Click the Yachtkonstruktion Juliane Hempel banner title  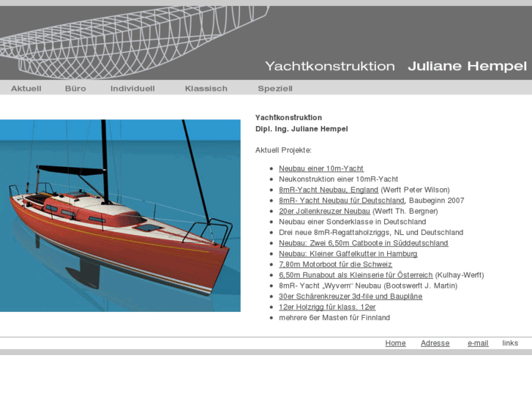(x=396, y=66)
